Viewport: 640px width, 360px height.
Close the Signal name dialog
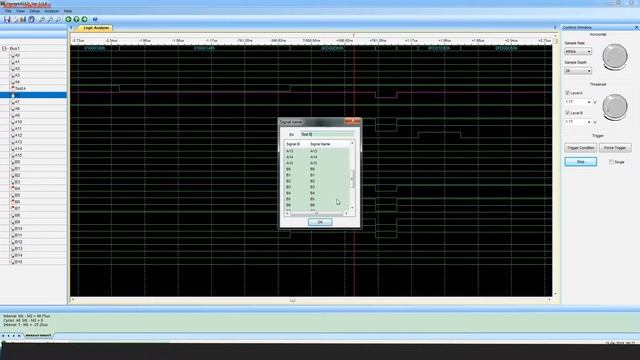[352, 121]
